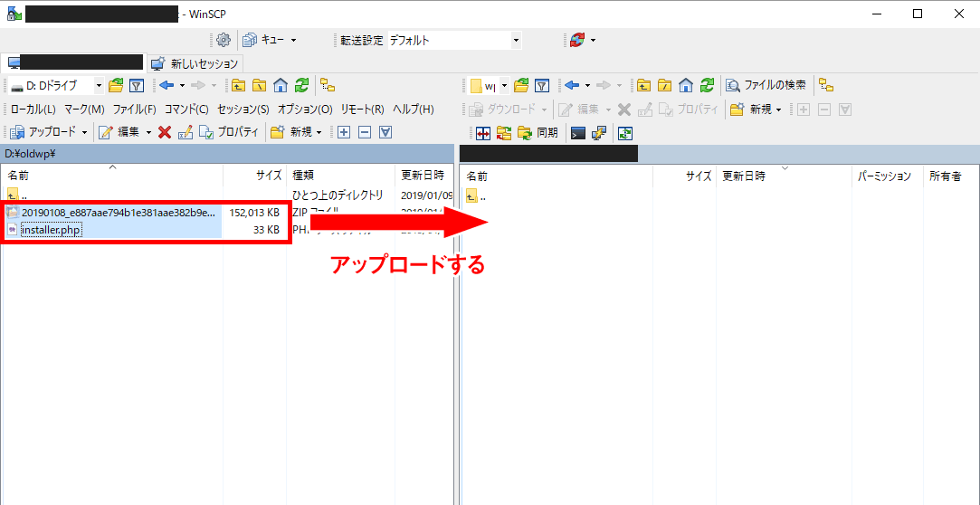Expand the transfer settings dropdown
980x505 pixels.
516,40
